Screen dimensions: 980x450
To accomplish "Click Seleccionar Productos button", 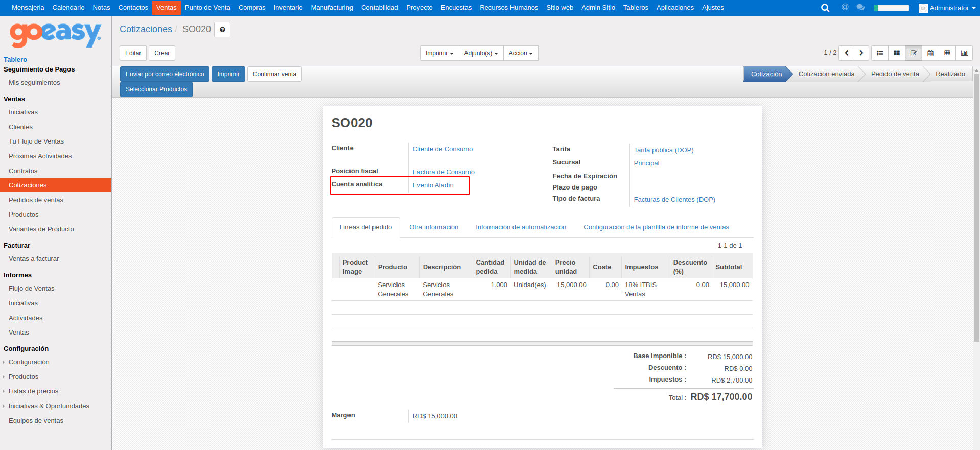I will point(156,89).
